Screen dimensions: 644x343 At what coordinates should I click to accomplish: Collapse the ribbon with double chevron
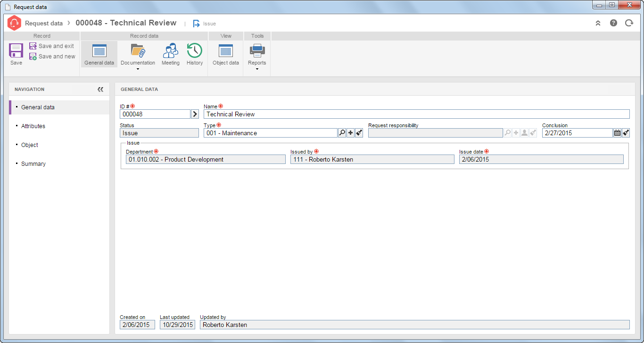pyautogui.click(x=598, y=23)
